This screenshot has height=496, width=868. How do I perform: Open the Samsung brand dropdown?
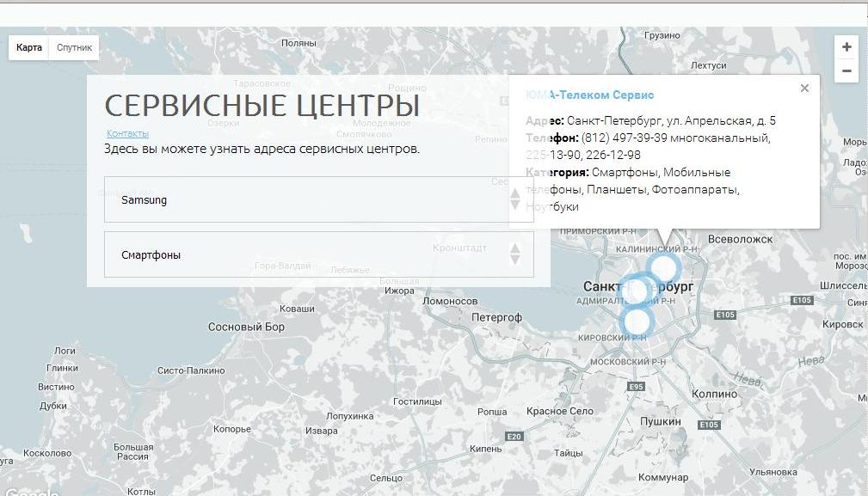[310, 199]
